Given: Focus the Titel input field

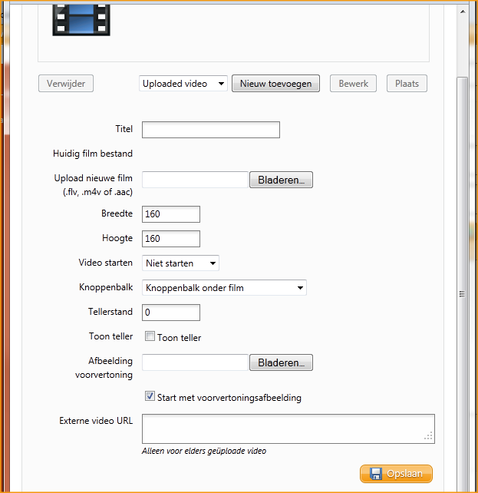Looking at the screenshot, I should tap(211, 130).
